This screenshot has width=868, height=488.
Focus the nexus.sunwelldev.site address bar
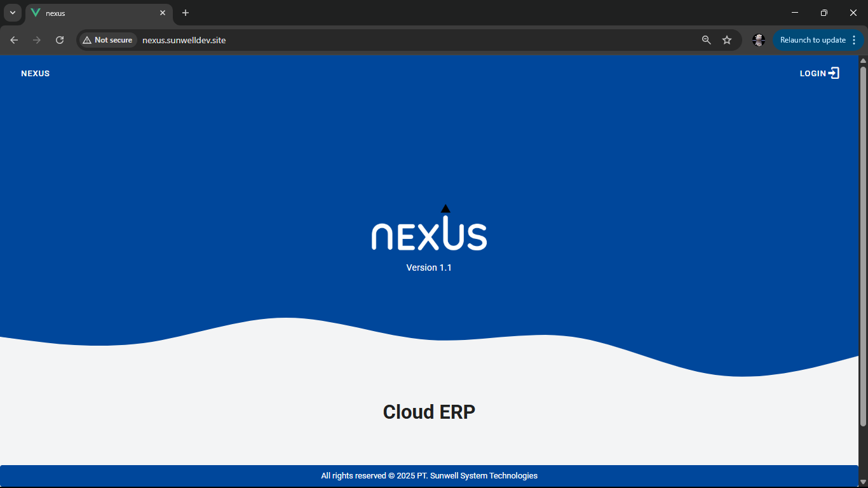[381, 40]
